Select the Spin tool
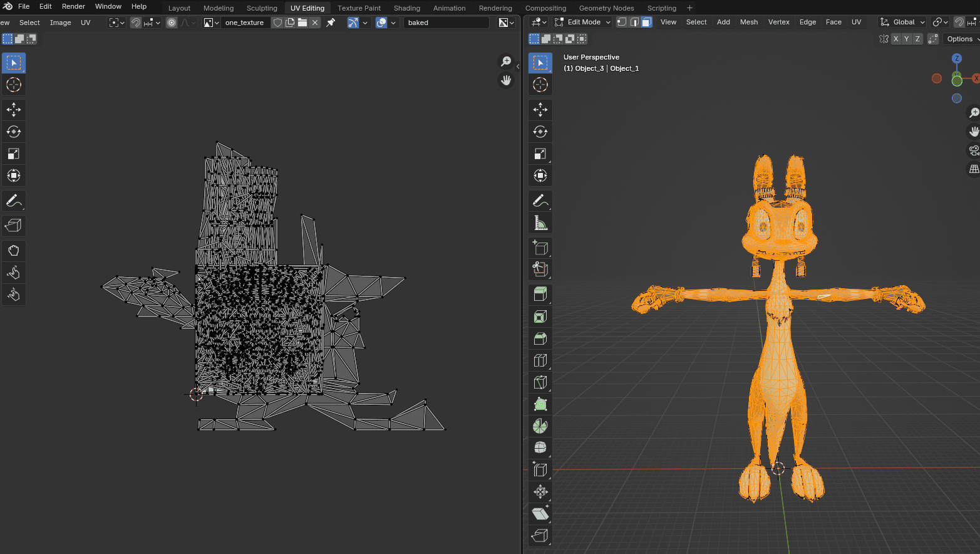980x554 pixels. 540,426
